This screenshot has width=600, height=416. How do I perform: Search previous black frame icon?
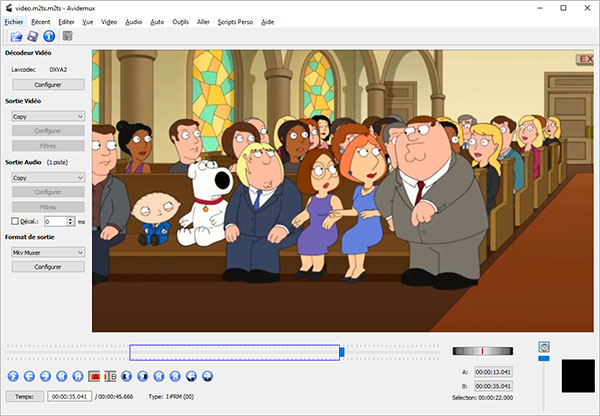[127, 376]
